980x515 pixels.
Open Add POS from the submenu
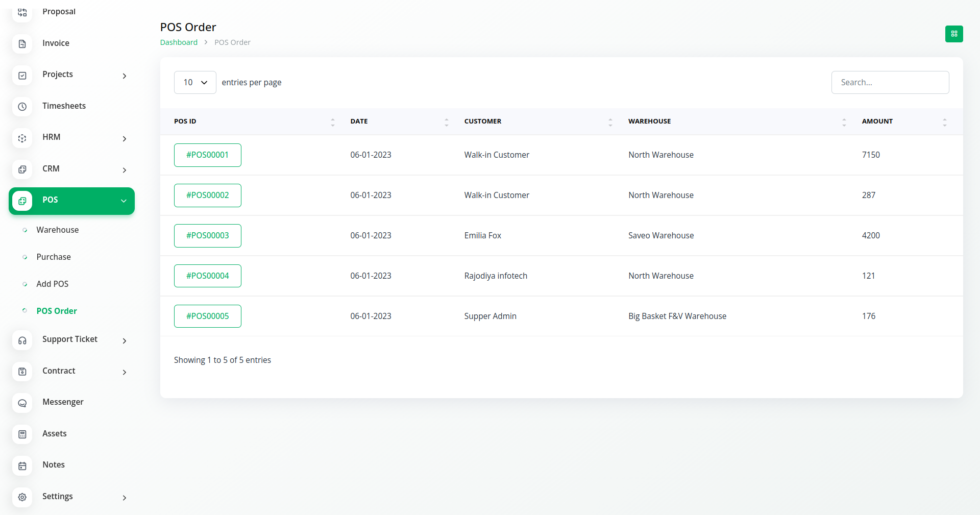(52, 284)
